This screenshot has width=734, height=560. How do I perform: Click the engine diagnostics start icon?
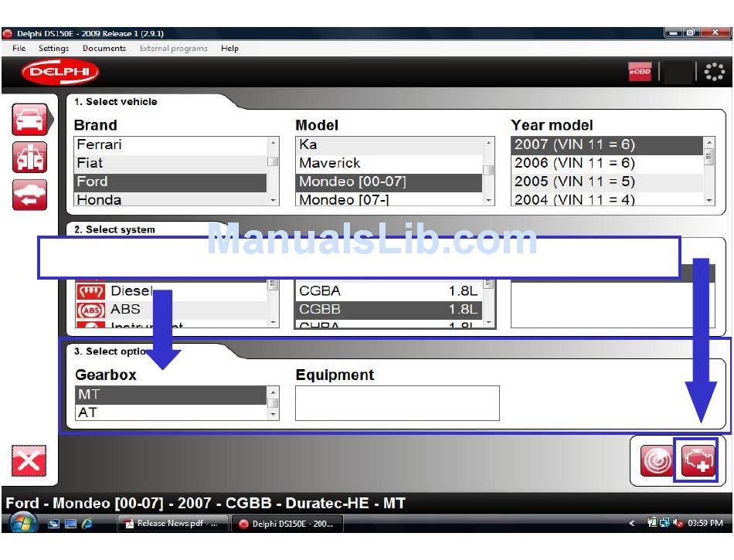[x=698, y=461]
